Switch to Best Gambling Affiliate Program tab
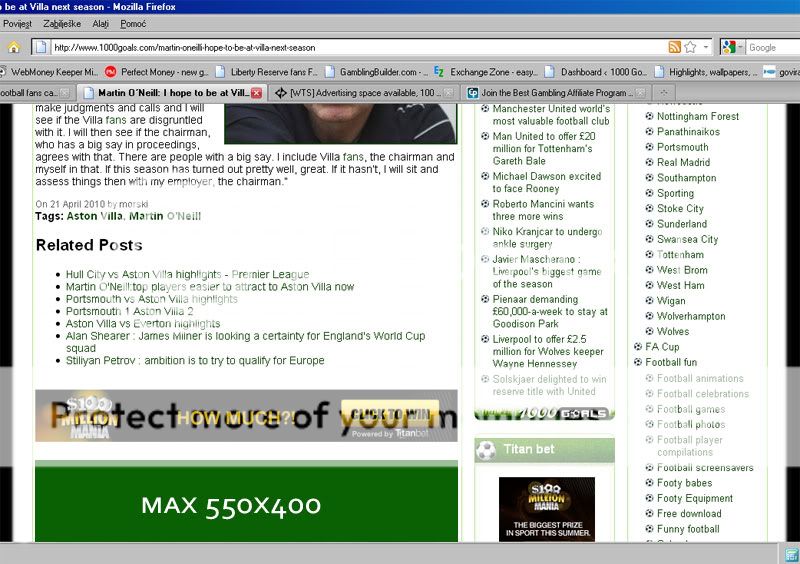 557,93
